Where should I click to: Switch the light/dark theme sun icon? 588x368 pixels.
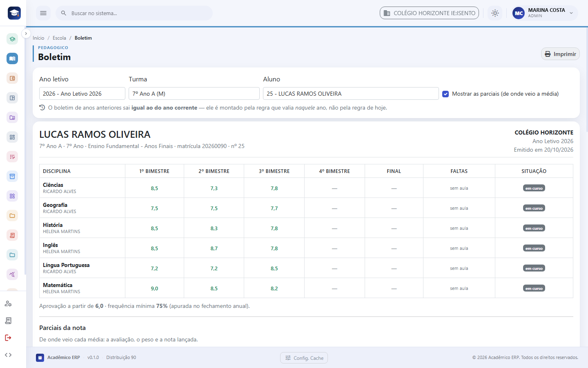click(495, 13)
